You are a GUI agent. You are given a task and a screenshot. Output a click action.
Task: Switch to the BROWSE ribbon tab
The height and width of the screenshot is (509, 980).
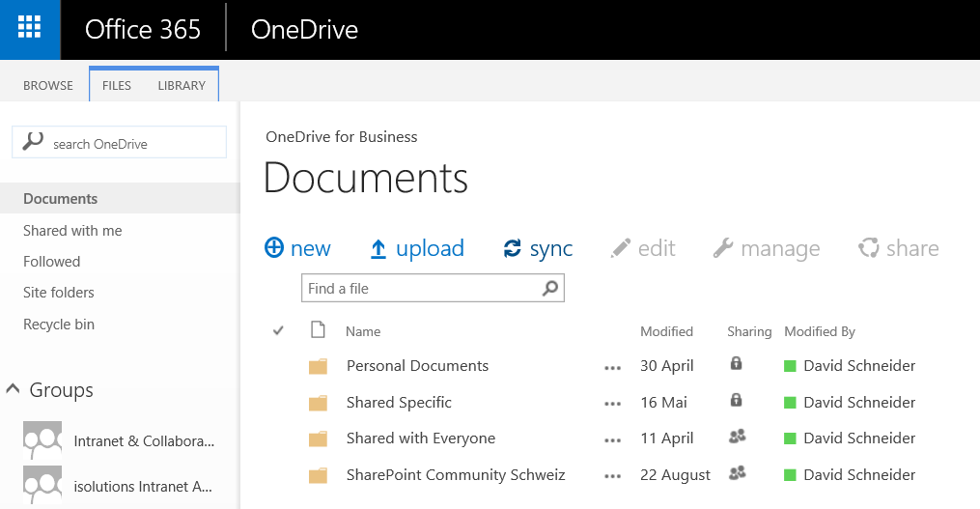point(48,85)
